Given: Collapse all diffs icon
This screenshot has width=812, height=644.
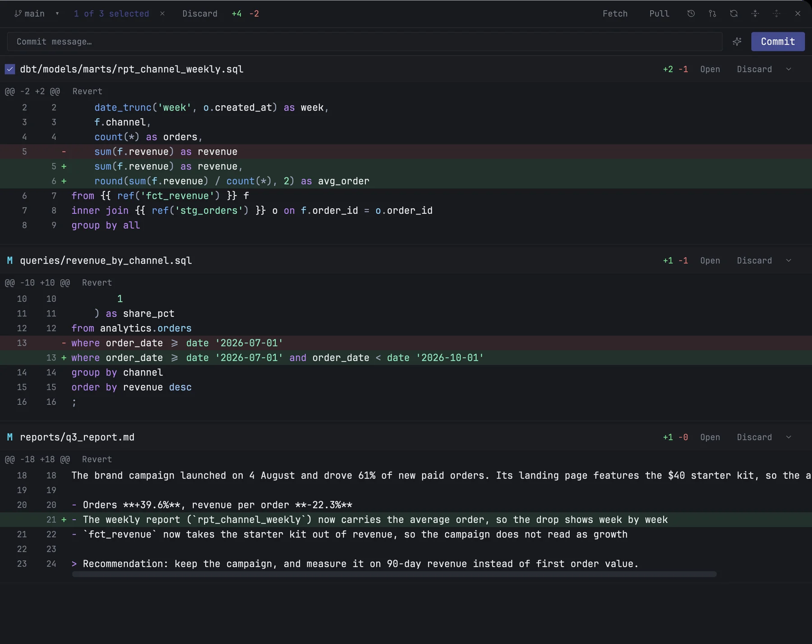Looking at the screenshot, I should pyautogui.click(x=755, y=14).
